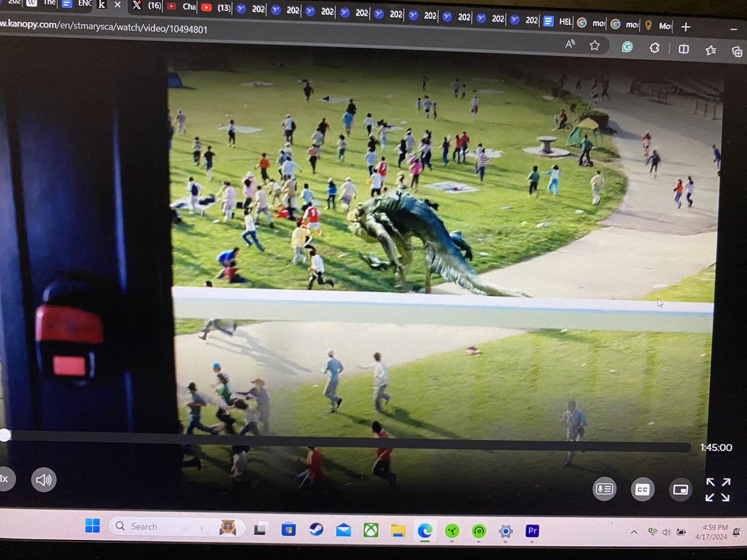Image resolution: width=747 pixels, height=560 pixels.
Task: Open the green Grammarly extension icon
Action: [627, 47]
